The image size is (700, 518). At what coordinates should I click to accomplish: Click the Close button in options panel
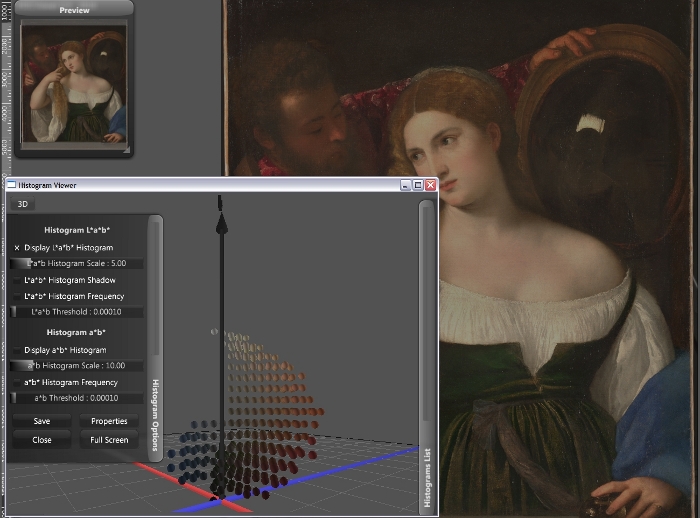42,440
